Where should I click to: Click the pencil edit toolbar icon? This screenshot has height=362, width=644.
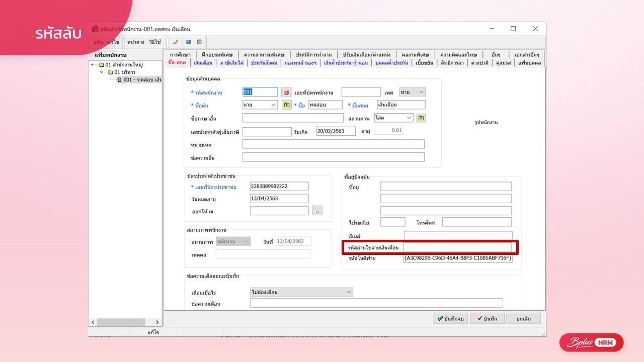176,42
